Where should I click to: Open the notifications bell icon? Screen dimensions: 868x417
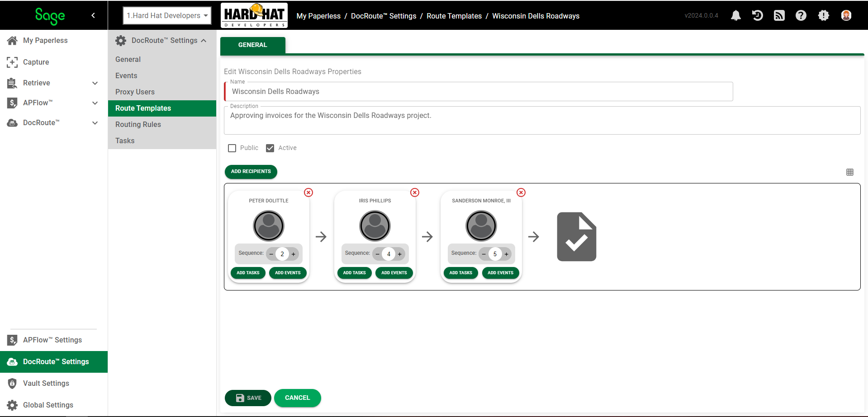[x=736, y=15]
